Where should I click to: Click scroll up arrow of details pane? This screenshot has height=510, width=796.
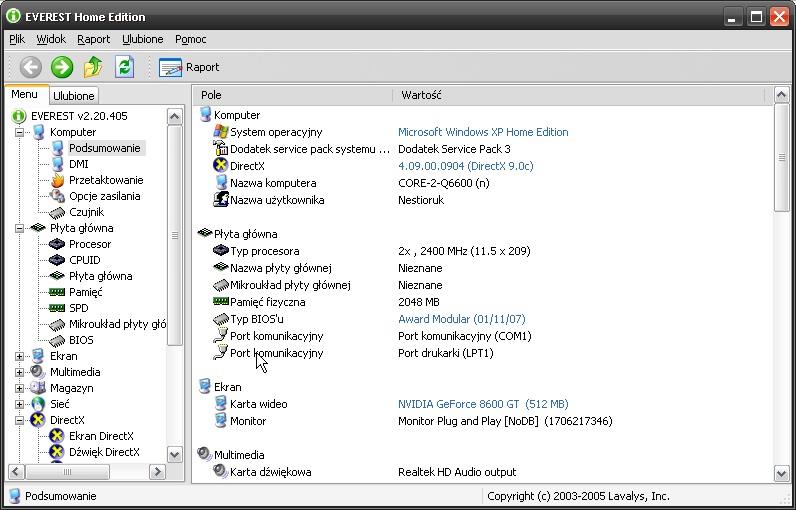click(782, 95)
